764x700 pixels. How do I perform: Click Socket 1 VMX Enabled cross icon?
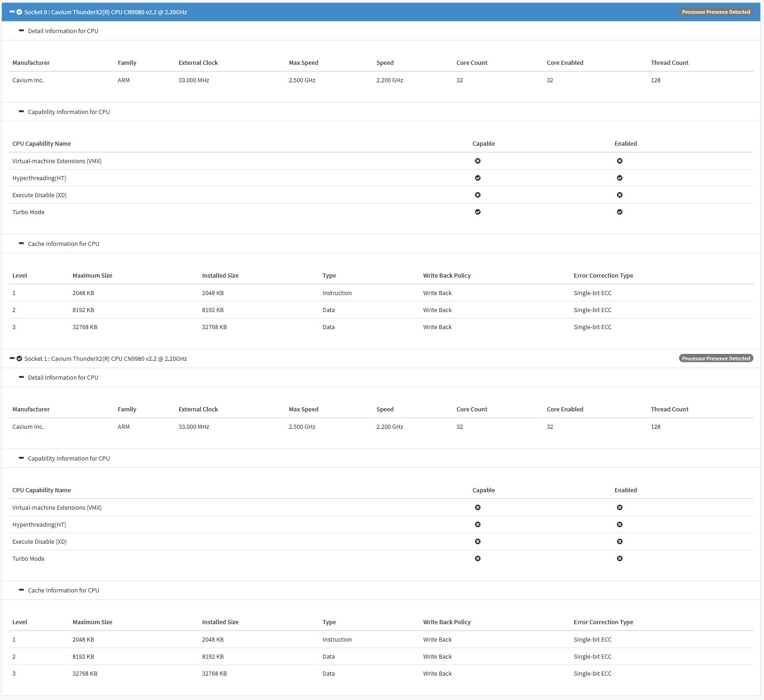(x=620, y=507)
